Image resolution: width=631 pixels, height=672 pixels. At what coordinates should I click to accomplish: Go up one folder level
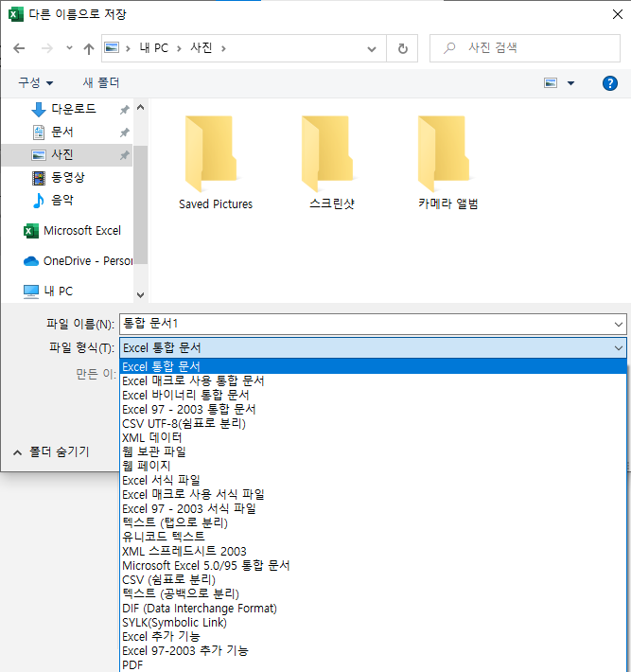pyautogui.click(x=89, y=48)
